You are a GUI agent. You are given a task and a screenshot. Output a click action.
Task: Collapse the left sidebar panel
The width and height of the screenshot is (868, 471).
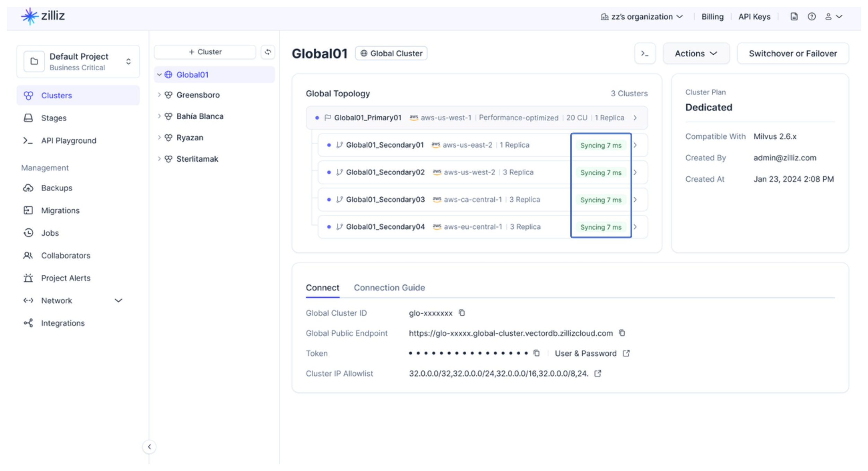tap(149, 446)
